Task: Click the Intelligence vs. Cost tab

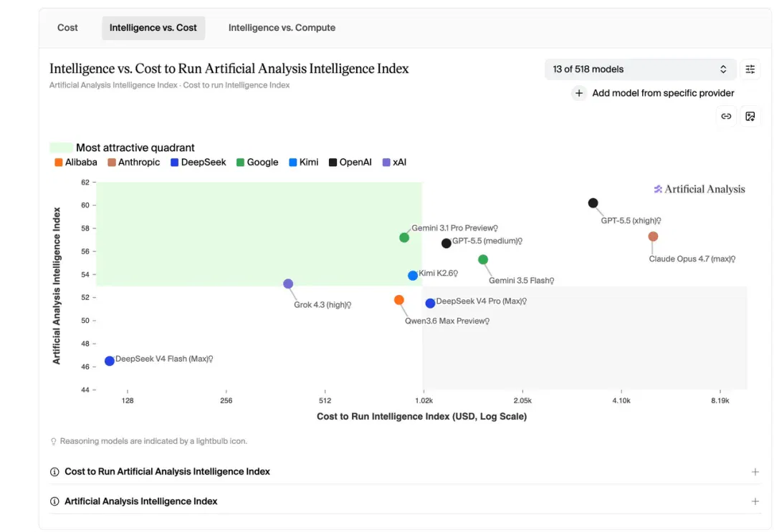Action: [x=153, y=28]
